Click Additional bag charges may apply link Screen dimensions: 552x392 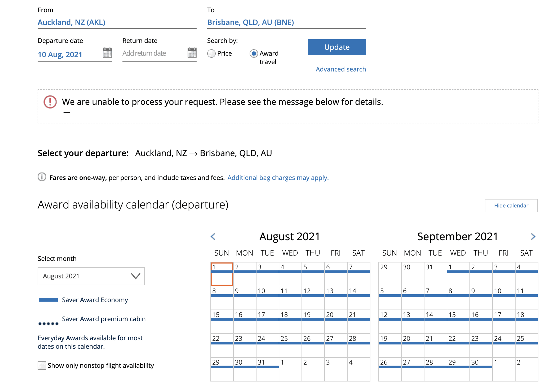tap(278, 178)
